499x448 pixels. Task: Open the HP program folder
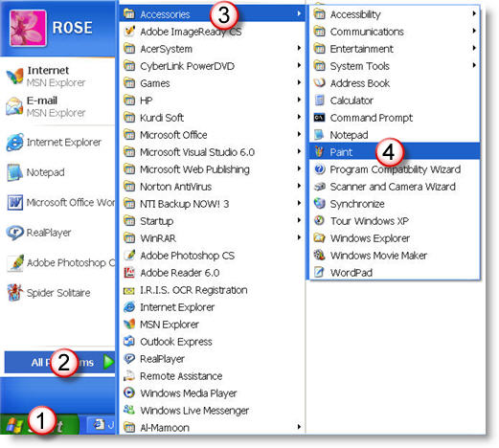[212, 101]
